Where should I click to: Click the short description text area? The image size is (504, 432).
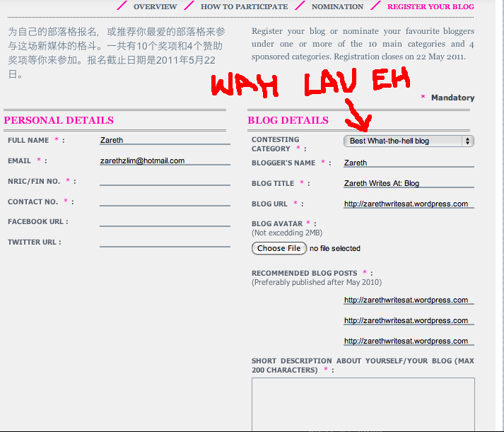pyautogui.click(x=363, y=403)
